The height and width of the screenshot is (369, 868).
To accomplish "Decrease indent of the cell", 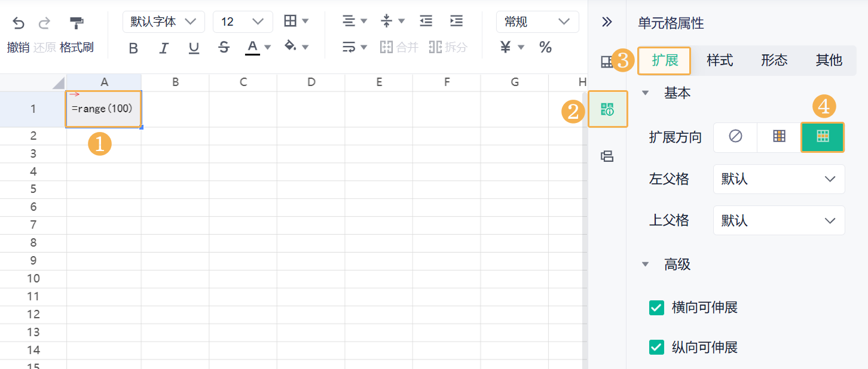I will 426,21.
